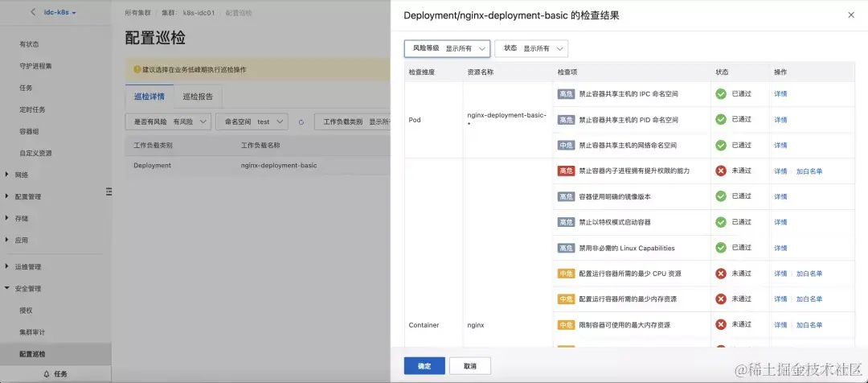
Task: Click red 高危 badge on 提升权限的能力 row
Action: point(567,171)
